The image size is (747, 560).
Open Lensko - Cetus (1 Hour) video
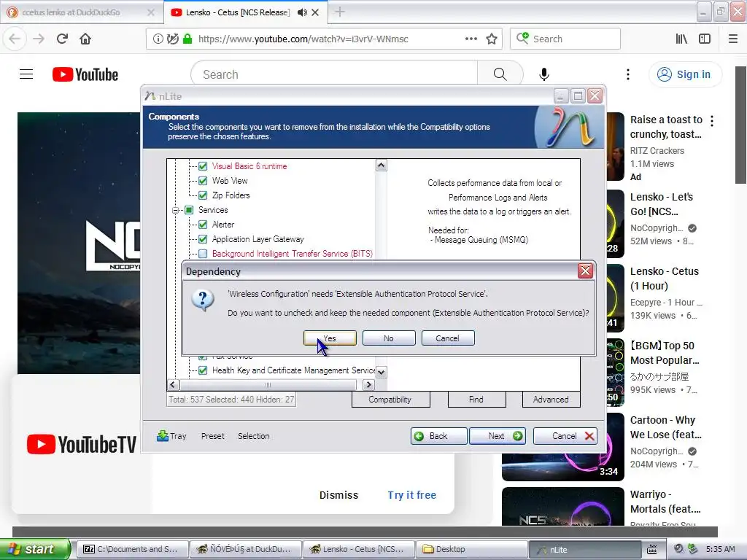(665, 279)
